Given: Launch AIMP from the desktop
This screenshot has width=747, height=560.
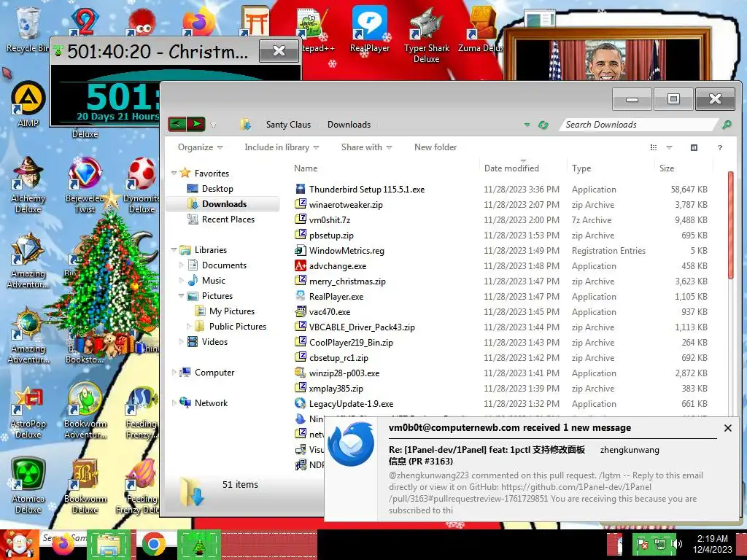Looking at the screenshot, I should (x=28, y=105).
